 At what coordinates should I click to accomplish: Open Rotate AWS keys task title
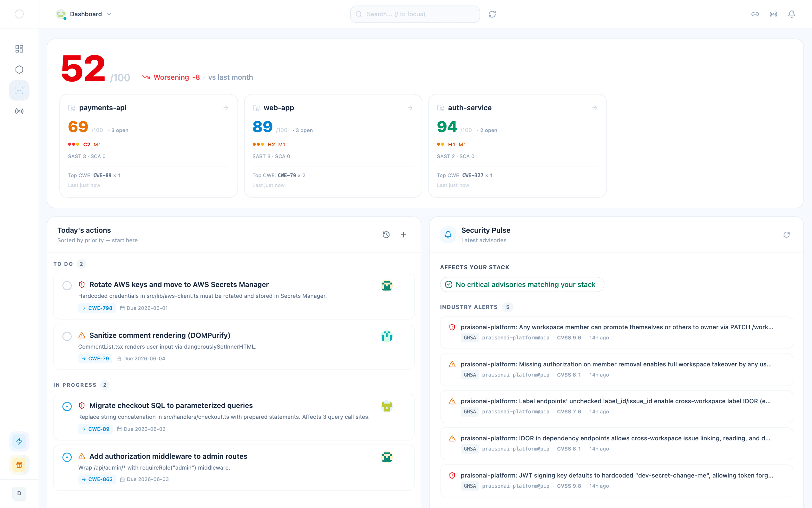click(x=179, y=284)
